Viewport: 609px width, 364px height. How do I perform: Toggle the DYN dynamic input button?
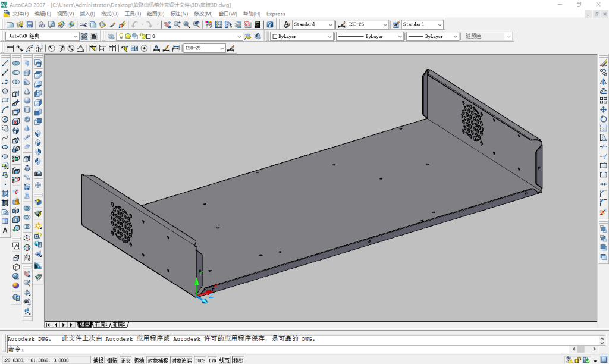[212, 360]
